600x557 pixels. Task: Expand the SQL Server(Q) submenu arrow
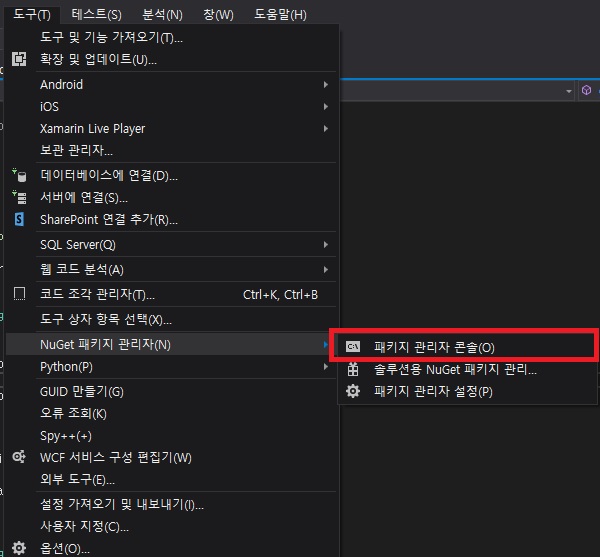point(326,244)
